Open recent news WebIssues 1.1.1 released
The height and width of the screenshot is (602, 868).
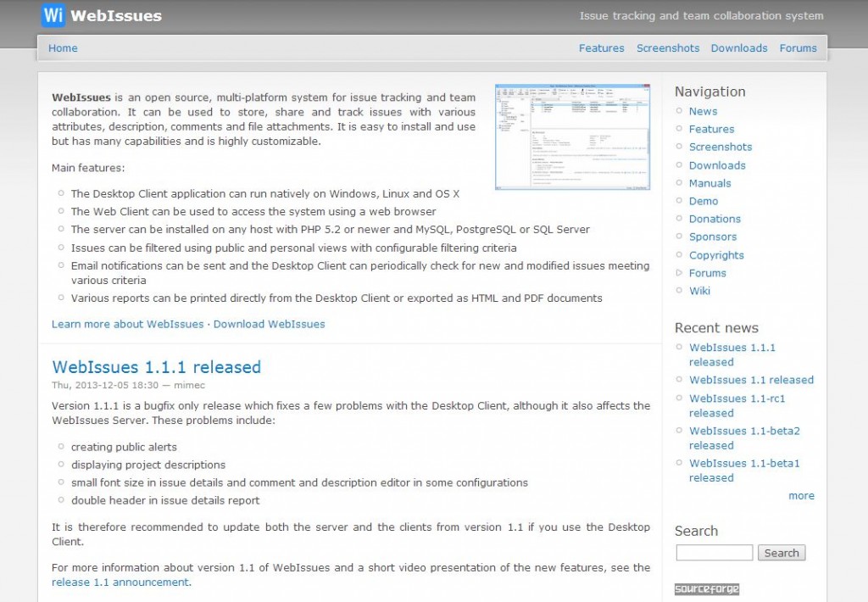coord(732,354)
